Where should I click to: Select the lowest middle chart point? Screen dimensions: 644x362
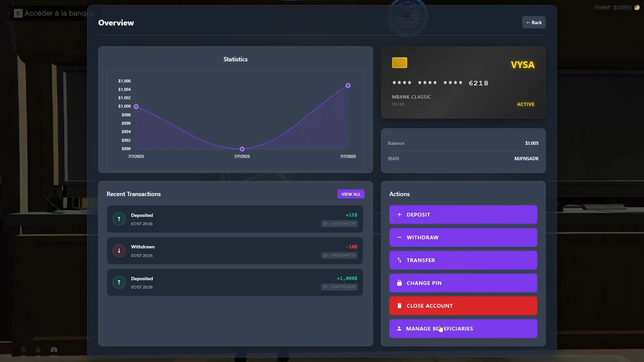click(242, 149)
